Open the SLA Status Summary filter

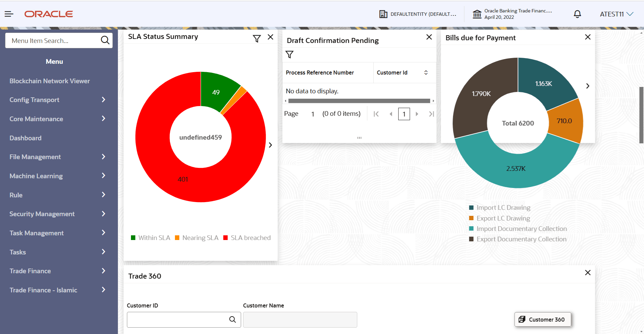257,39
